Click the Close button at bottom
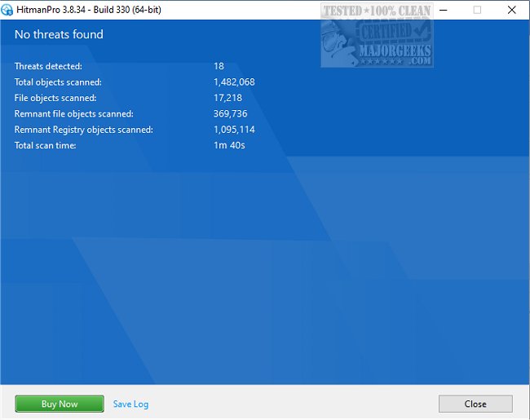 pos(475,404)
